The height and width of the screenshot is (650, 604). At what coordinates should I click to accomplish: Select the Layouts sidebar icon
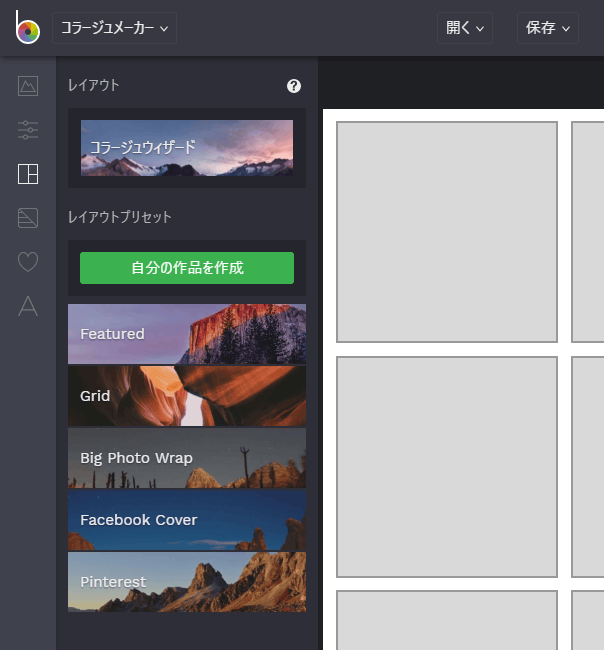[x=28, y=174]
